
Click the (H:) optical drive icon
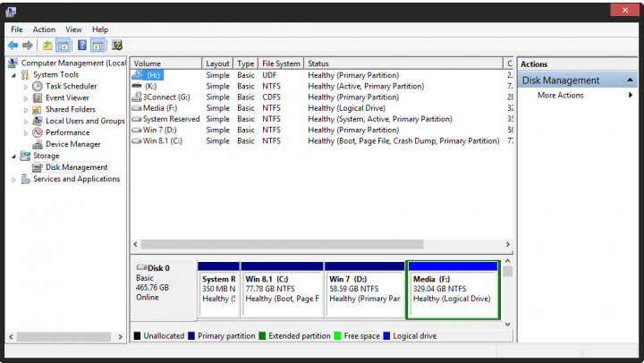pos(137,75)
